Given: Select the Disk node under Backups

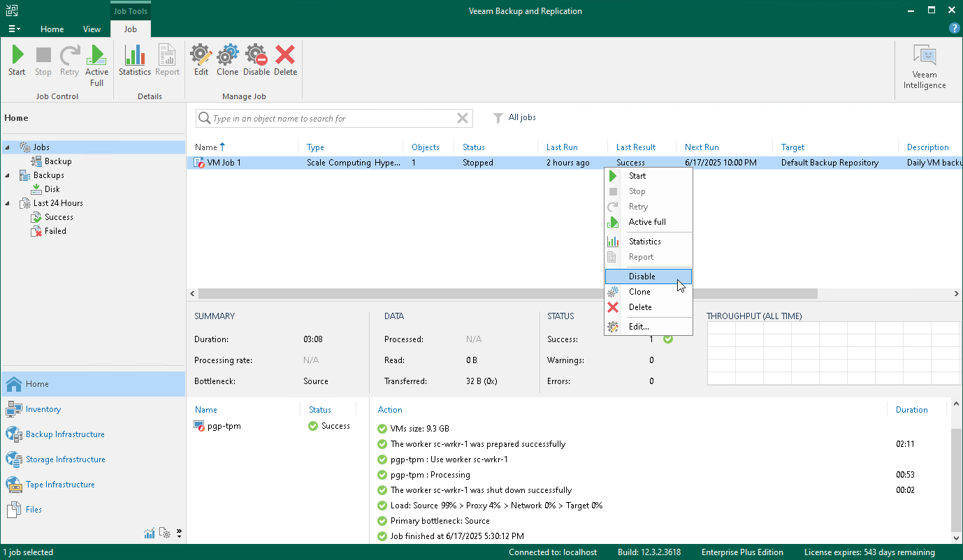Looking at the screenshot, I should 52,189.
